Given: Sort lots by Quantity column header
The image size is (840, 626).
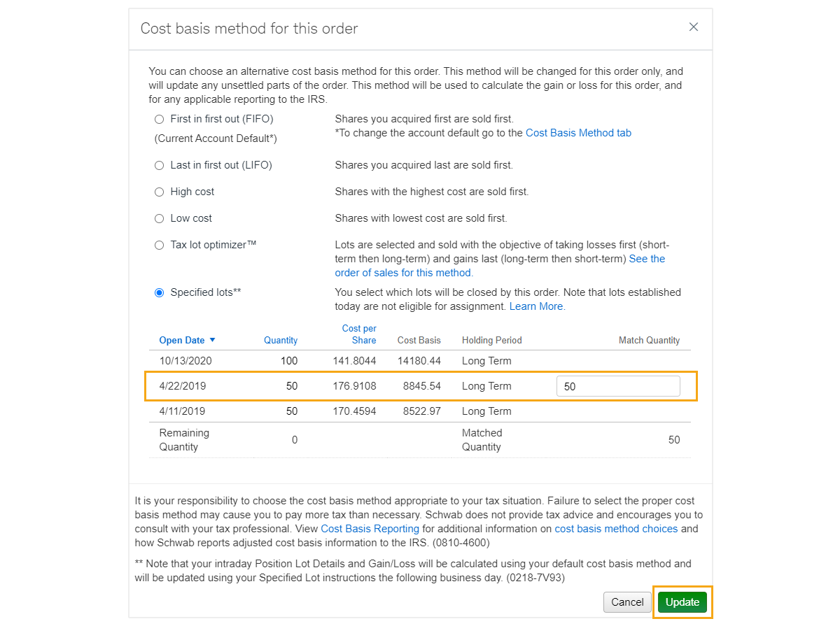Looking at the screenshot, I should click(x=281, y=341).
